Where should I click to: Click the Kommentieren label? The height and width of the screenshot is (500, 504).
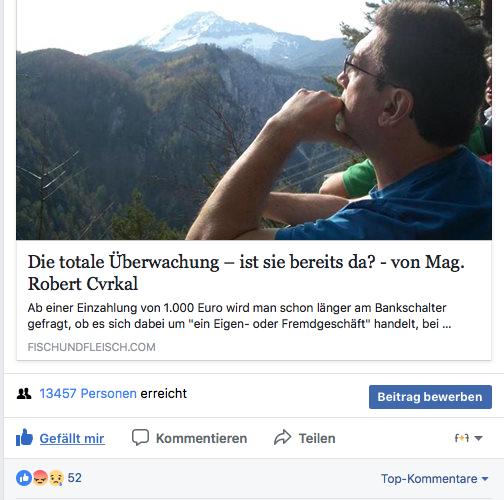[201, 438]
